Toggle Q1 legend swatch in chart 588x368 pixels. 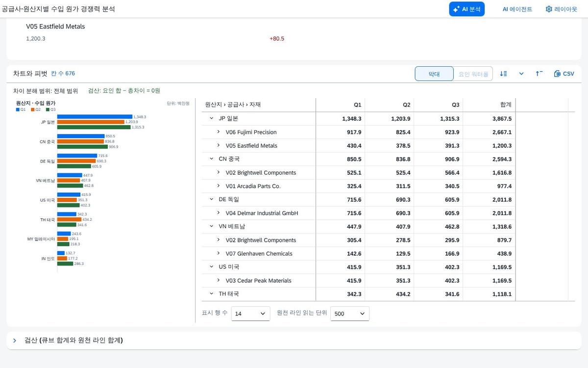point(18,109)
